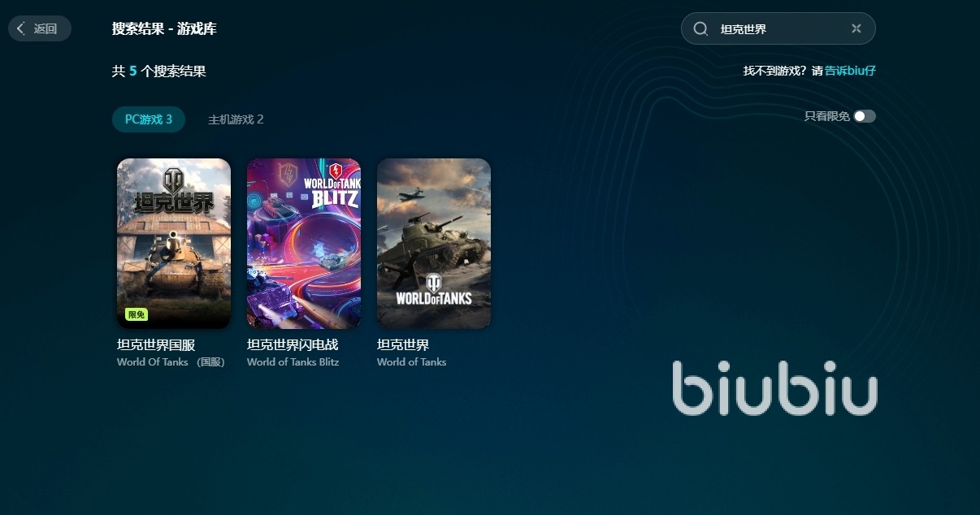The width and height of the screenshot is (980, 515).
Task: Select the World of Tanks cover art
Action: pyautogui.click(x=434, y=244)
